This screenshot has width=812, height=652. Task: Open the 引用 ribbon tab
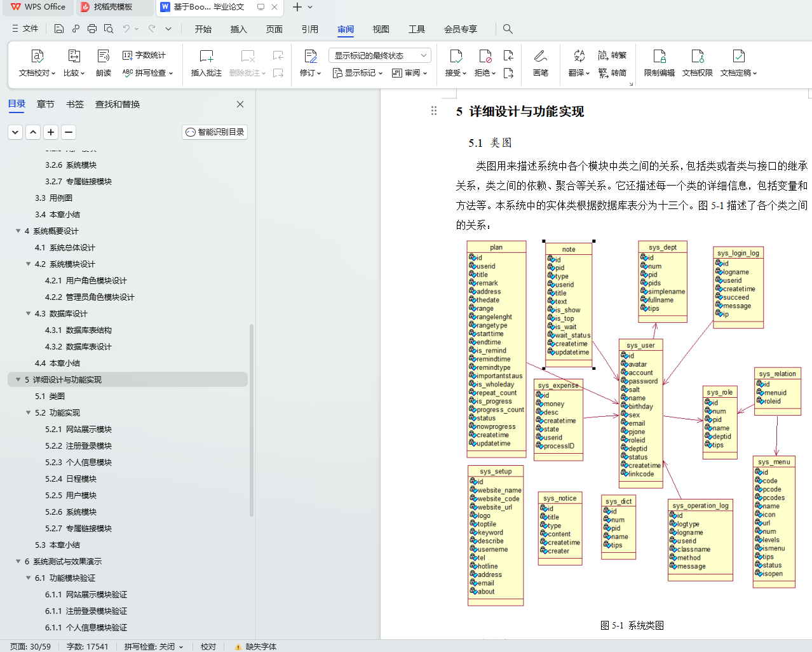(310, 29)
